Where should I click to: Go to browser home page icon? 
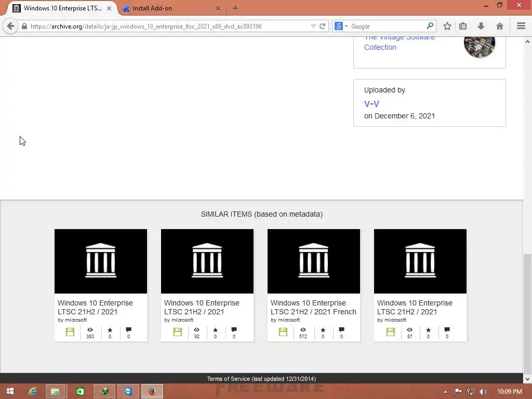(499, 26)
